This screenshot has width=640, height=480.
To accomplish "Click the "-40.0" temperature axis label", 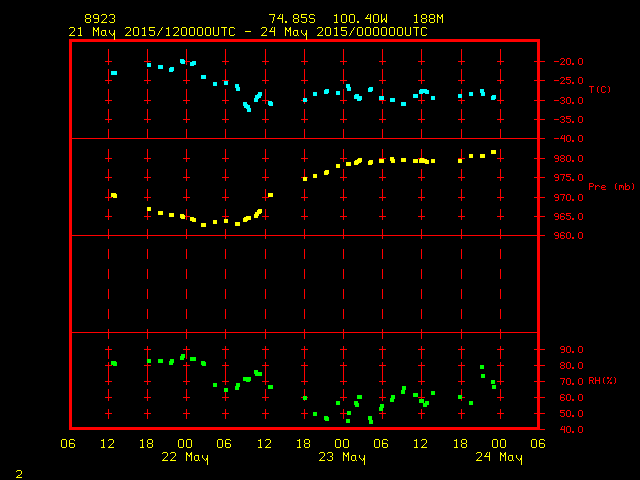I will 569,139.
